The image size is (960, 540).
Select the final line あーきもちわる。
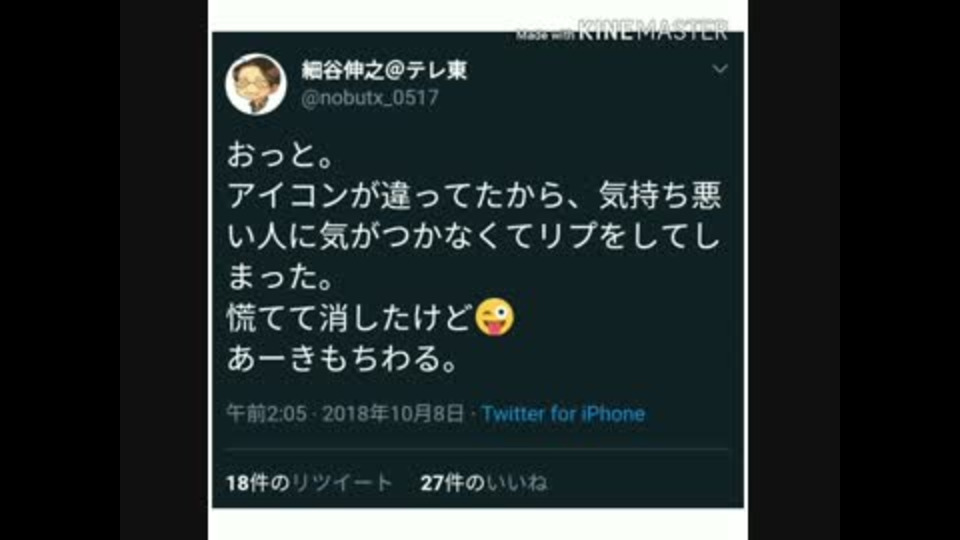(342, 359)
